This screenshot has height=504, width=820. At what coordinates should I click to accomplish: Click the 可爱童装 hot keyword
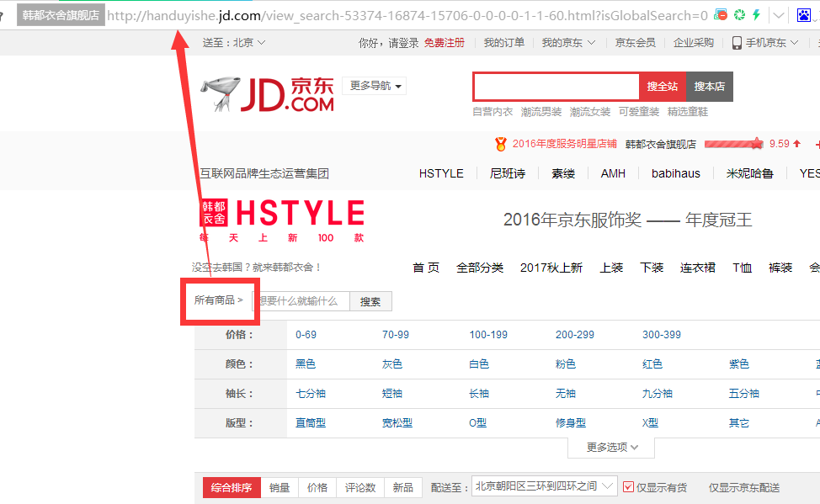(x=639, y=112)
